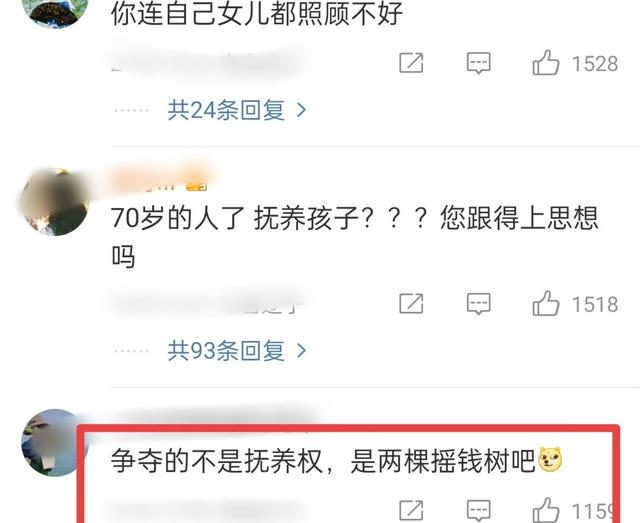Share the 摇钱树 comment
Image resolution: width=640 pixels, height=523 pixels.
pos(411,510)
